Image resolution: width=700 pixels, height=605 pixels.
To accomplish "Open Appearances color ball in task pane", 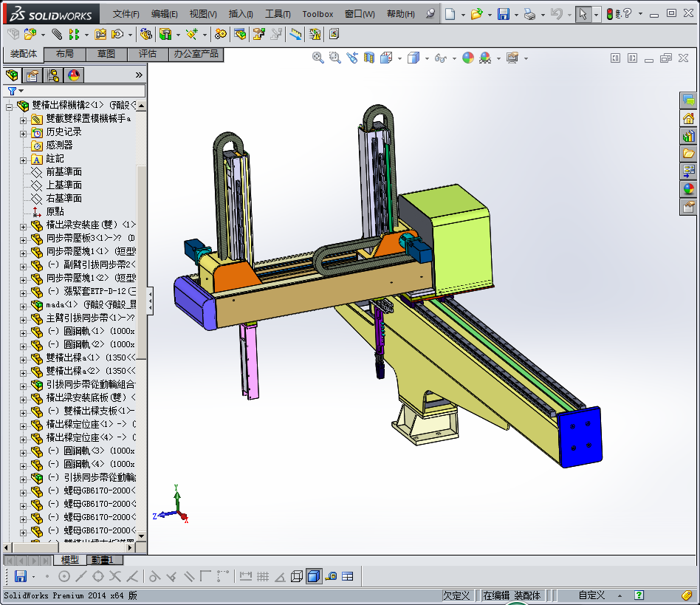I will click(688, 189).
